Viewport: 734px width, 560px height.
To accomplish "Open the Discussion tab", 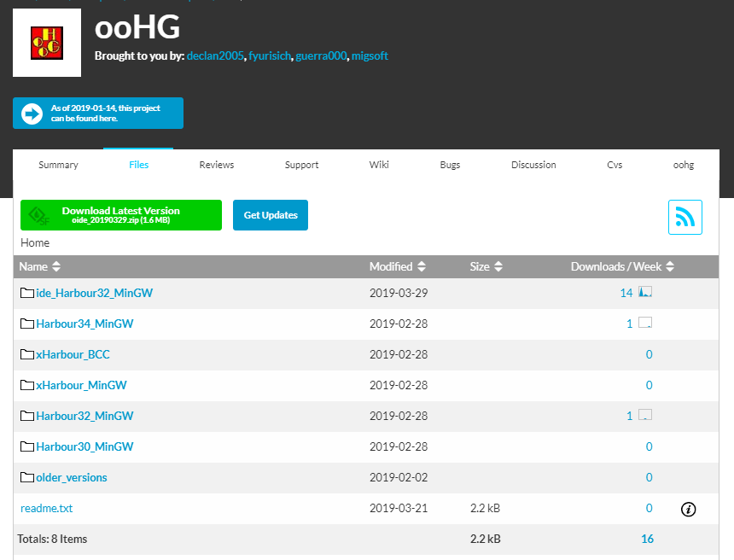I will [x=533, y=165].
